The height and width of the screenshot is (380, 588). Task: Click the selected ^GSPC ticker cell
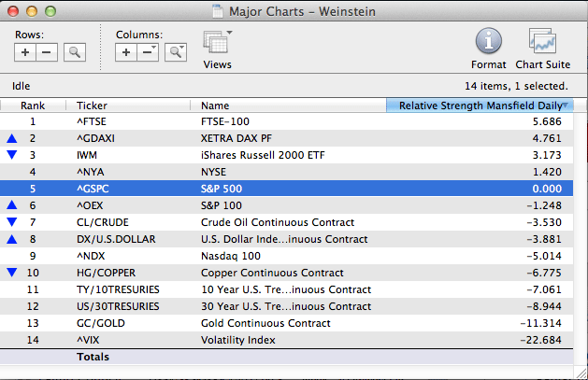(x=93, y=189)
